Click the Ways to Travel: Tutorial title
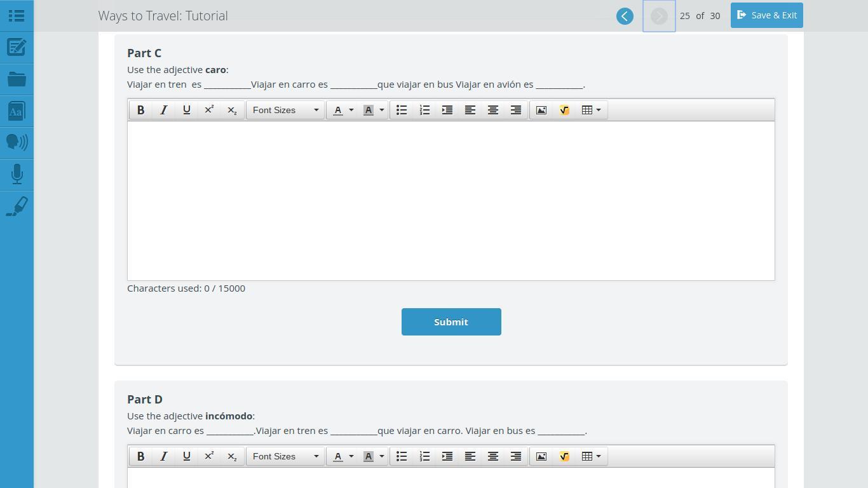Image resolution: width=868 pixels, height=488 pixels. [x=163, y=16]
